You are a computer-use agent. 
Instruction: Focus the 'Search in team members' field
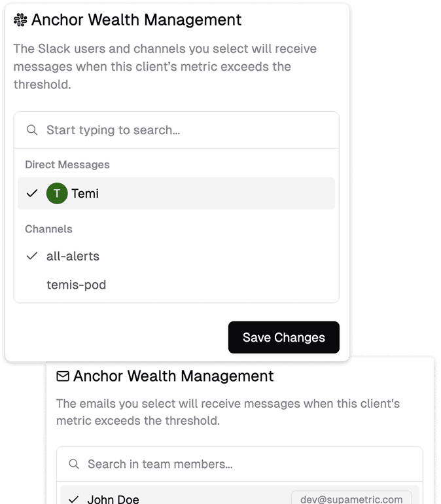click(249, 465)
